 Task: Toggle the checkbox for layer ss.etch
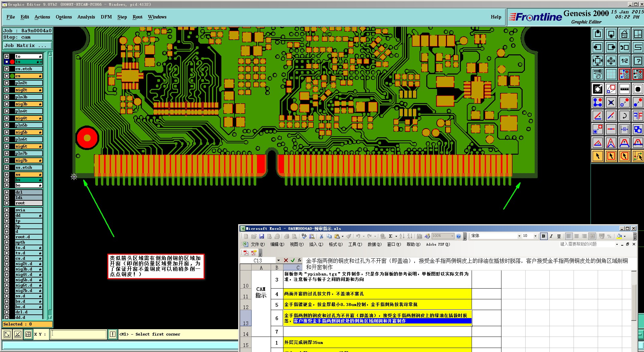(7, 167)
